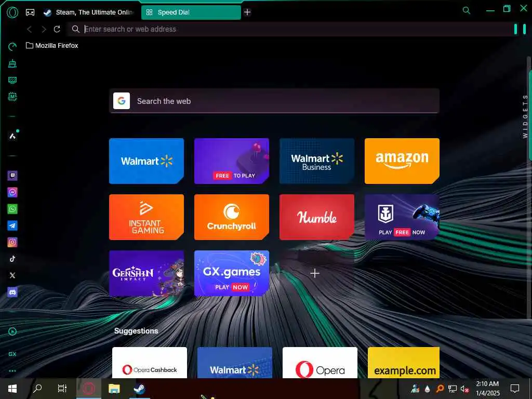The height and width of the screenshot is (399, 532).
Task: Open Facebook Messenger in the sidebar
Action: 12,192
